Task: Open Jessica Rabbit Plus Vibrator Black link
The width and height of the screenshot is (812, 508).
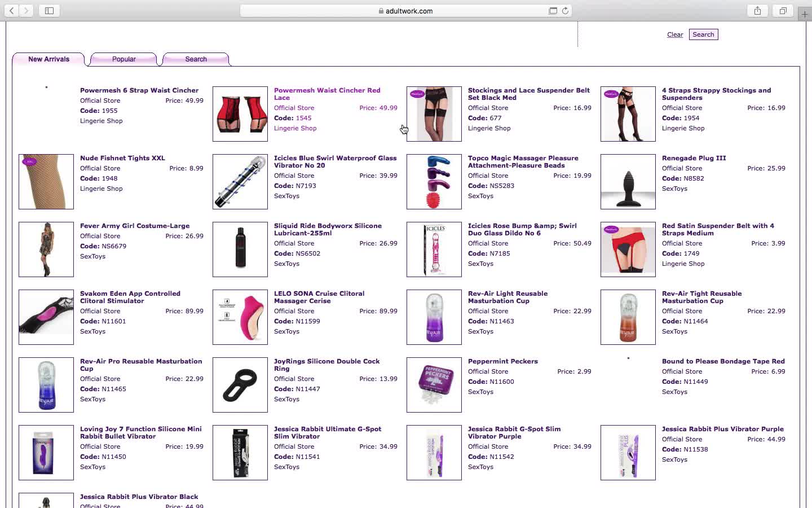Action: pyautogui.click(x=139, y=497)
